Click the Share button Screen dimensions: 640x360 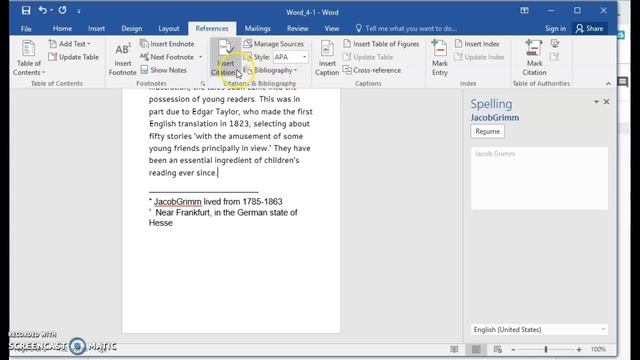pyautogui.click(x=590, y=29)
